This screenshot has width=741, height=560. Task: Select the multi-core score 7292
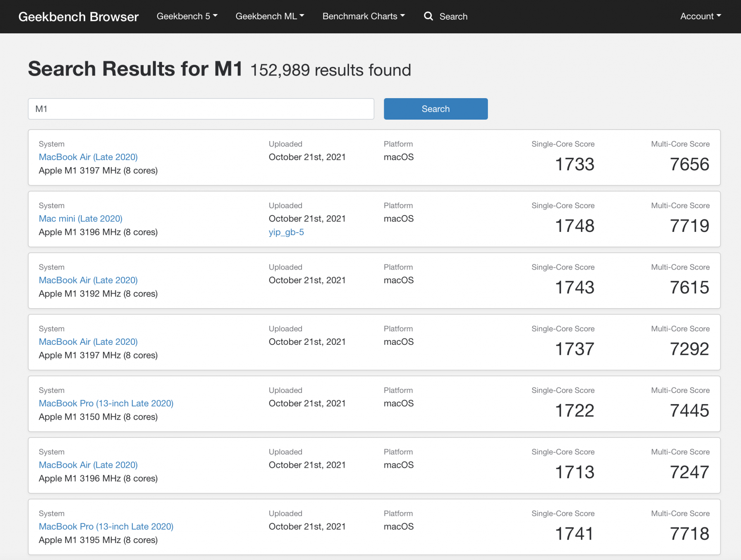click(x=690, y=349)
